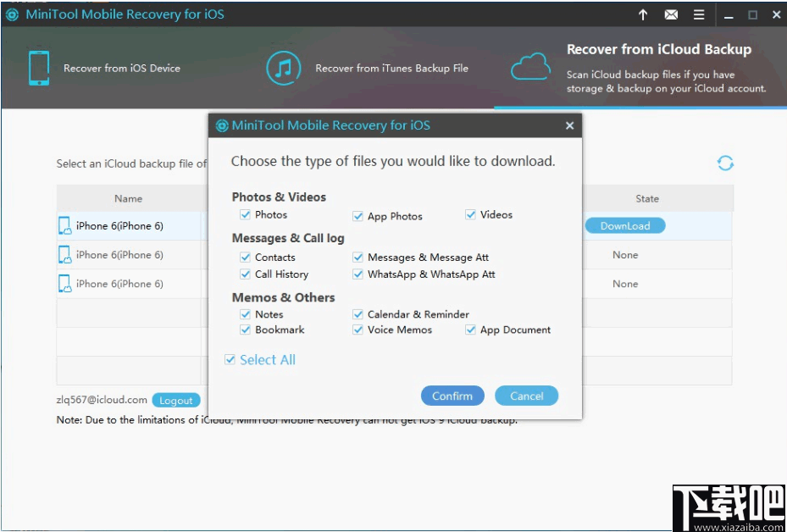The width and height of the screenshot is (787, 532).
Task: Uncheck the Call History checkbox
Action: click(x=245, y=274)
